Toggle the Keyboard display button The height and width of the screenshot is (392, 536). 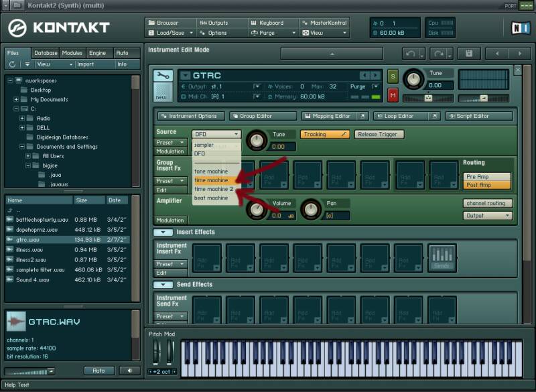tap(273, 23)
